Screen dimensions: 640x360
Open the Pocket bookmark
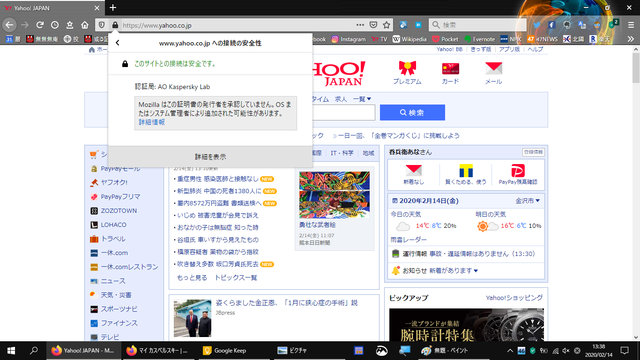point(445,39)
